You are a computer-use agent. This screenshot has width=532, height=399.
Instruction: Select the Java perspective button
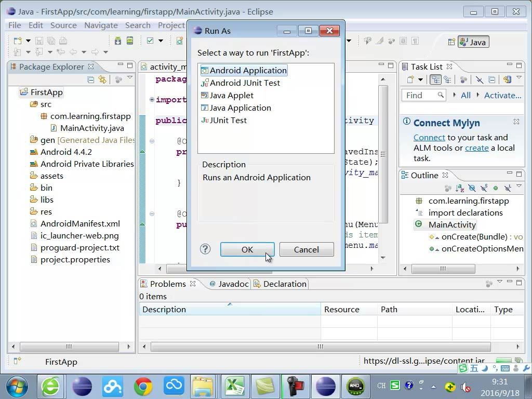pyautogui.click(x=473, y=42)
